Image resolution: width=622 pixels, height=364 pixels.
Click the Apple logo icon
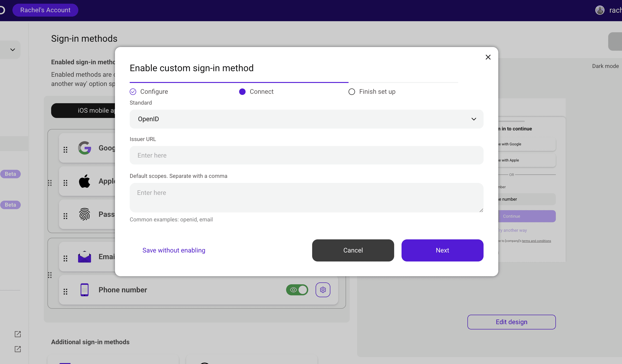click(x=84, y=181)
